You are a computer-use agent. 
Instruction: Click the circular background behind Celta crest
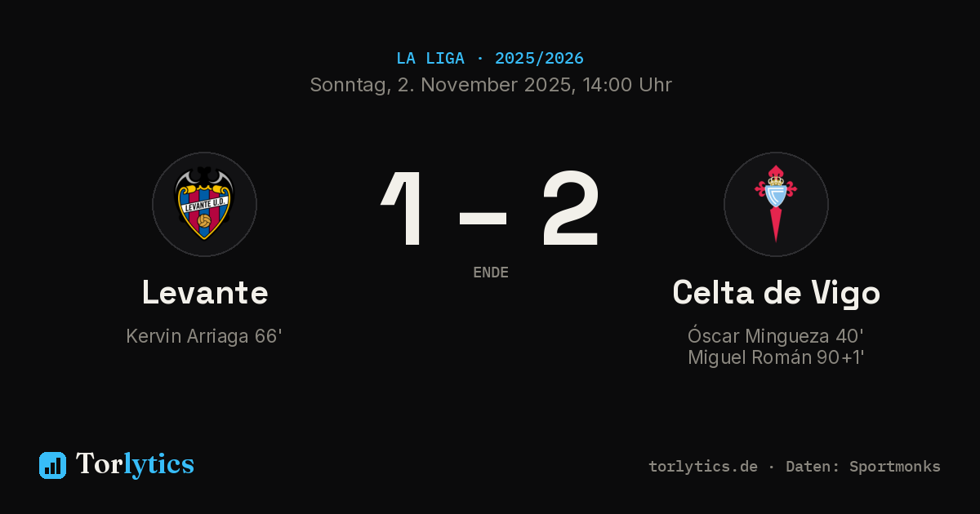[x=776, y=204]
